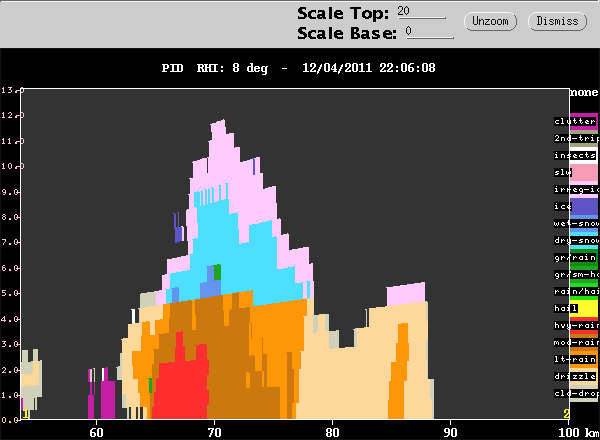
Task: Pick the ice purple legend swatch
Action: 584,207
